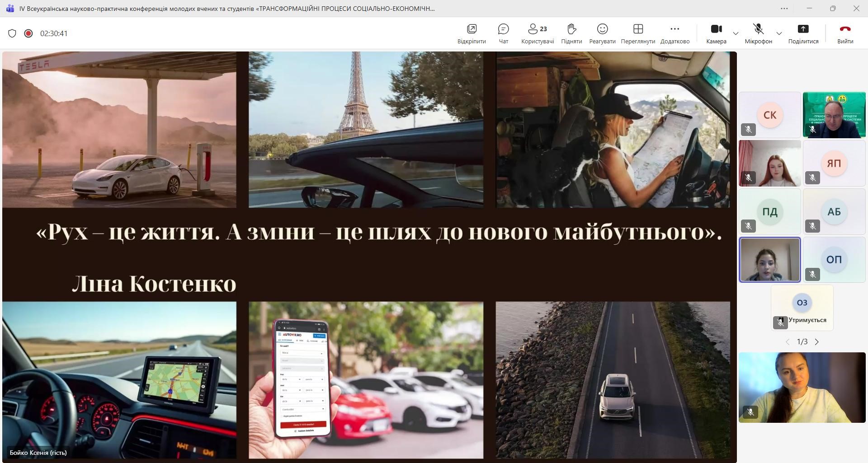Open the Чат panel
The width and height of the screenshot is (868, 463).
503,33
